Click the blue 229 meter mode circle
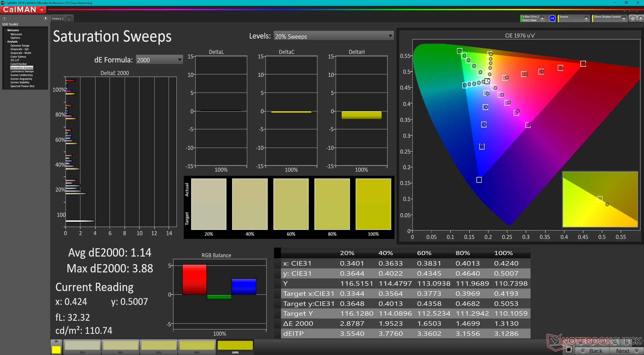 point(552,18)
